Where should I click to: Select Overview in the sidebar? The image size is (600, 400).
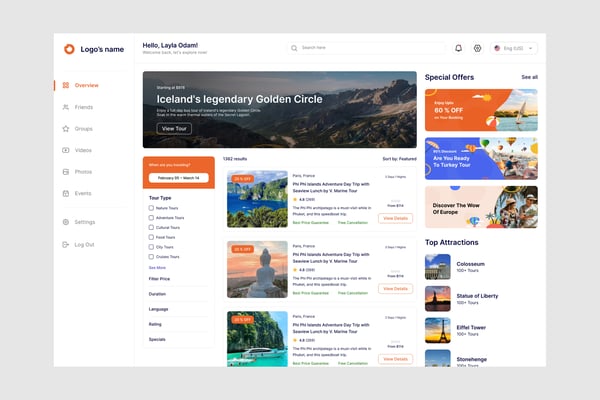[x=86, y=85]
